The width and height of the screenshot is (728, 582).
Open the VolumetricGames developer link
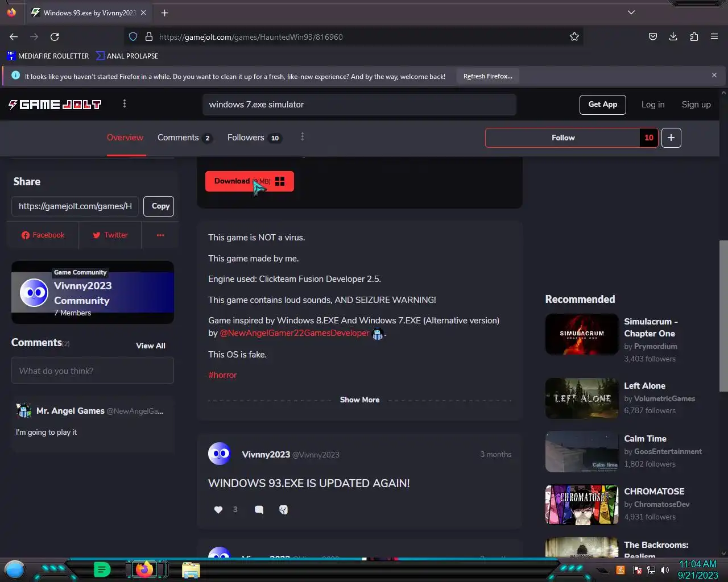coord(664,399)
